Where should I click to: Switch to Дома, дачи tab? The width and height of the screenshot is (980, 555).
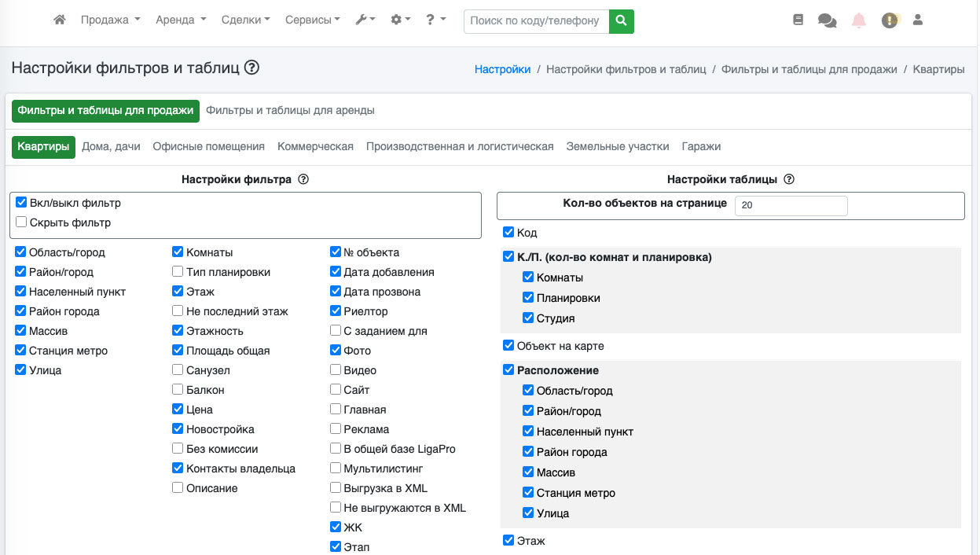click(111, 146)
